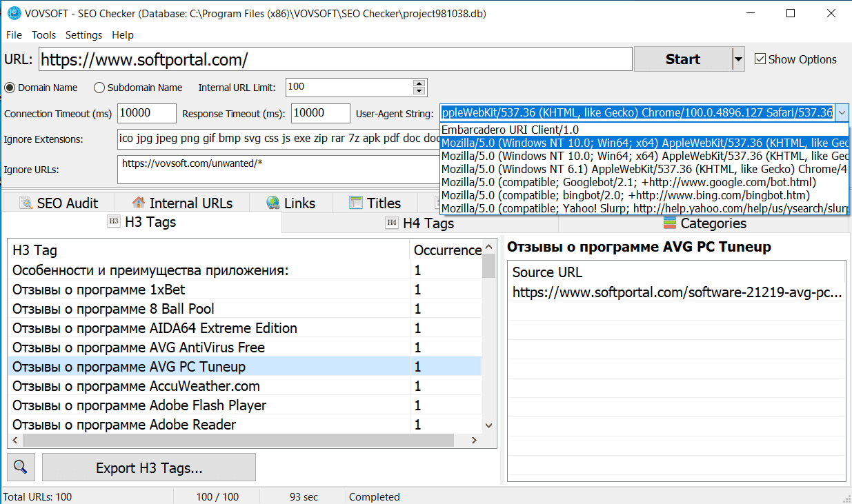
Task: Switch to the Internal URLs tab
Action: [182, 203]
